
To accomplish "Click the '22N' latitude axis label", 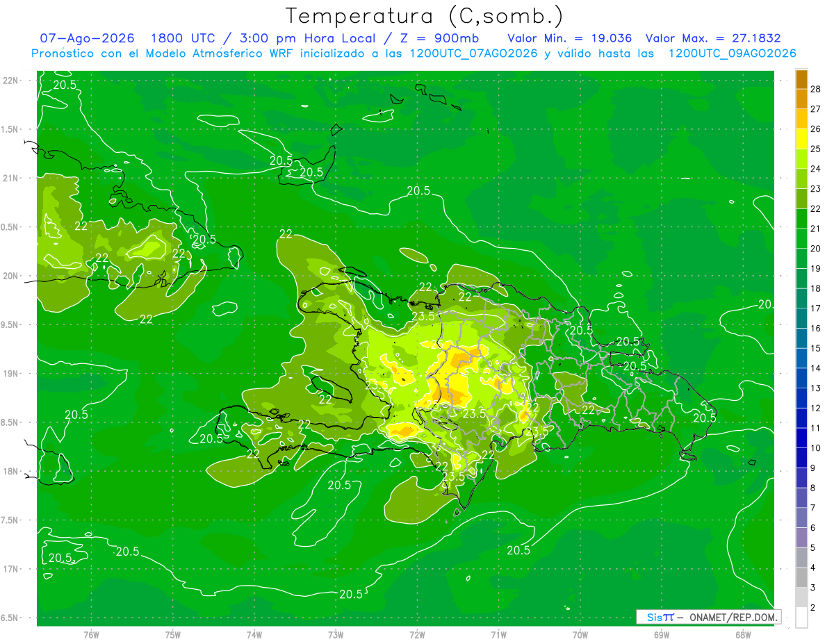I will click(x=12, y=80).
